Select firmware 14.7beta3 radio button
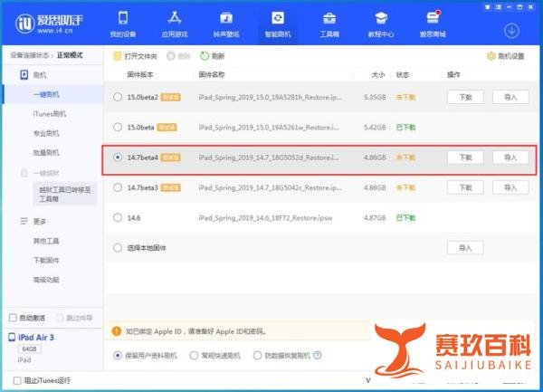543x392 pixels. pyautogui.click(x=118, y=187)
